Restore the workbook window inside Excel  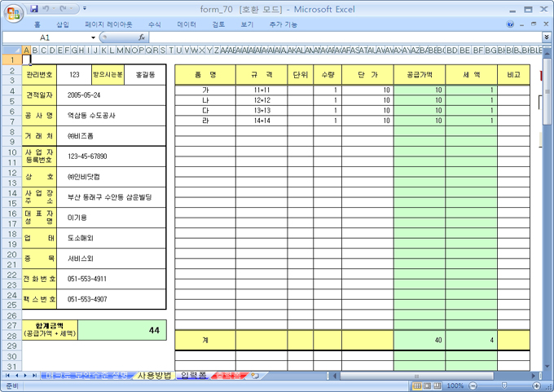[x=534, y=24]
